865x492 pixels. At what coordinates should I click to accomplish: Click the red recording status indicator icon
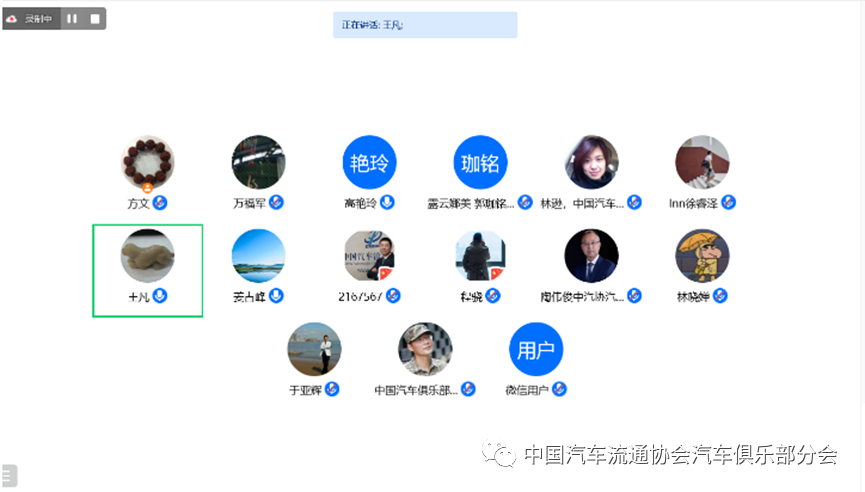point(12,19)
